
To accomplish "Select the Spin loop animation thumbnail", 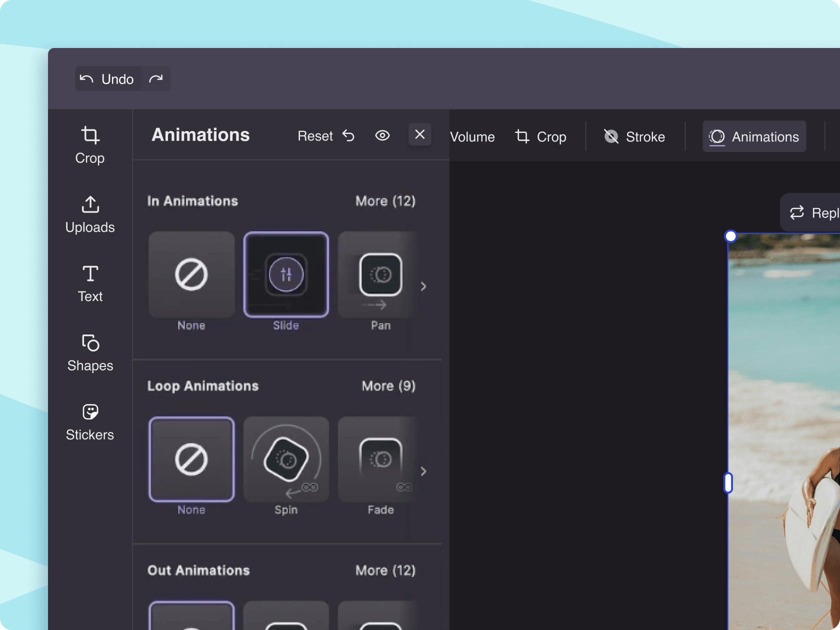I will point(285,459).
